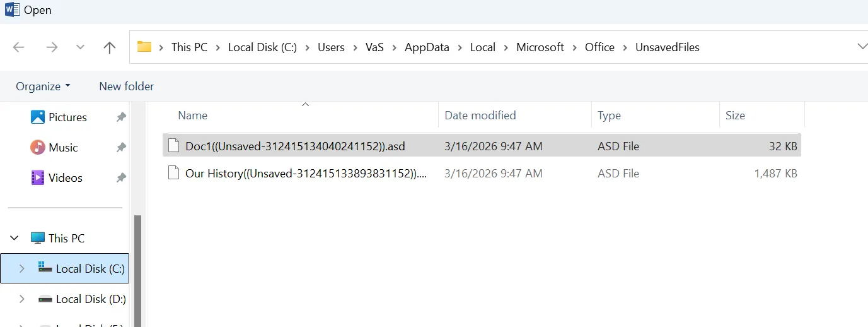Click the date modified of Doc1 row
The height and width of the screenshot is (327, 868).
click(494, 146)
